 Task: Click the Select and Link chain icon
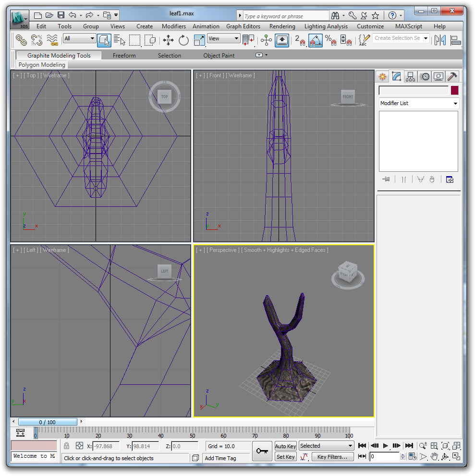[x=21, y=40]
